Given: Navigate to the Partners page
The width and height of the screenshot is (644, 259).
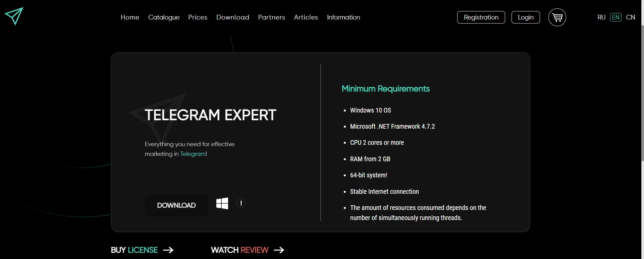Looking at the screenshot, I should tap(271, 17).
